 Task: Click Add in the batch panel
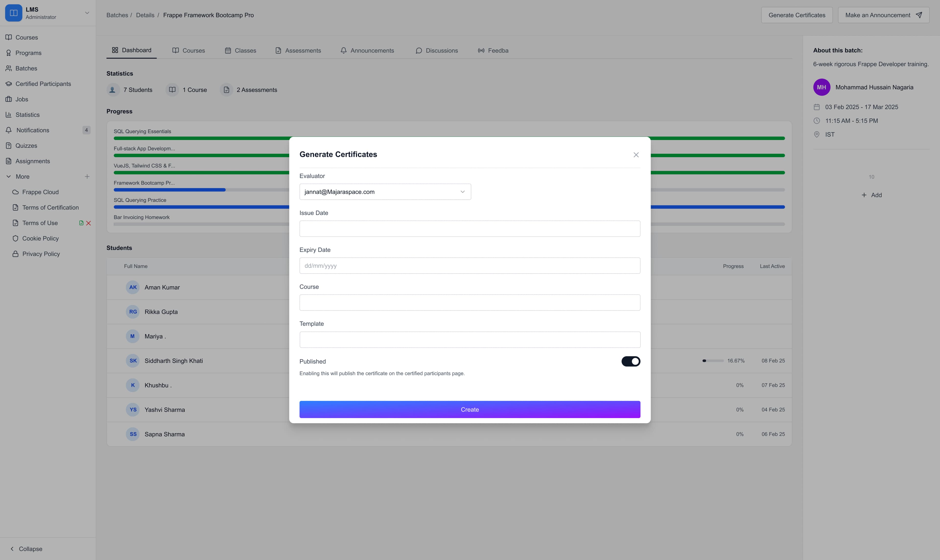click(x=872, y=195)
